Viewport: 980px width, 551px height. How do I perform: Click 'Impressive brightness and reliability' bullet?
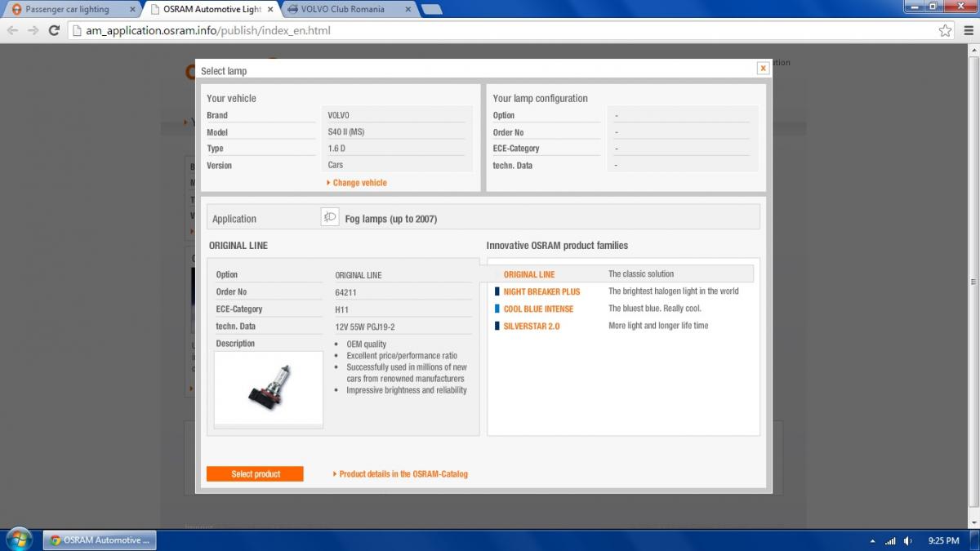(407, 390)
